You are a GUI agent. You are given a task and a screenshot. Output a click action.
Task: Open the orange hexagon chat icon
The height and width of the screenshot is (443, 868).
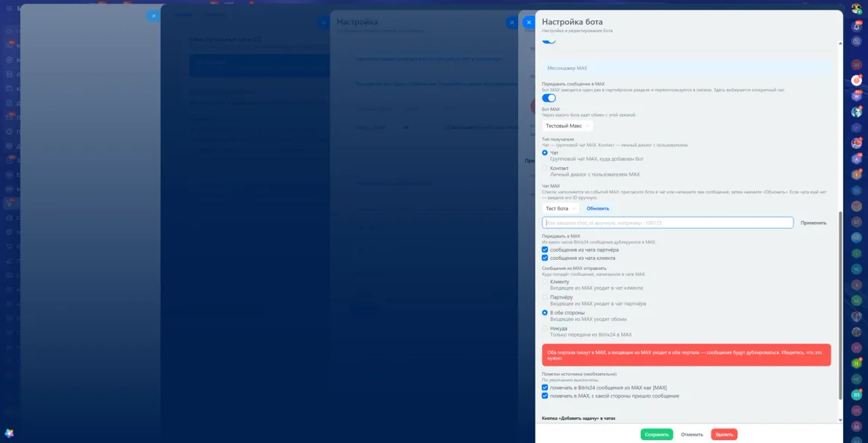856,174
